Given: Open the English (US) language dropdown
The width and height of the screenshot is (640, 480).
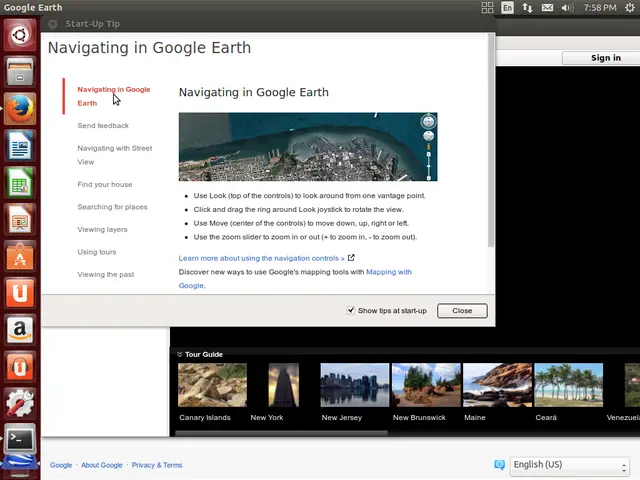Looking at the screenshot, I should [570, 466].
